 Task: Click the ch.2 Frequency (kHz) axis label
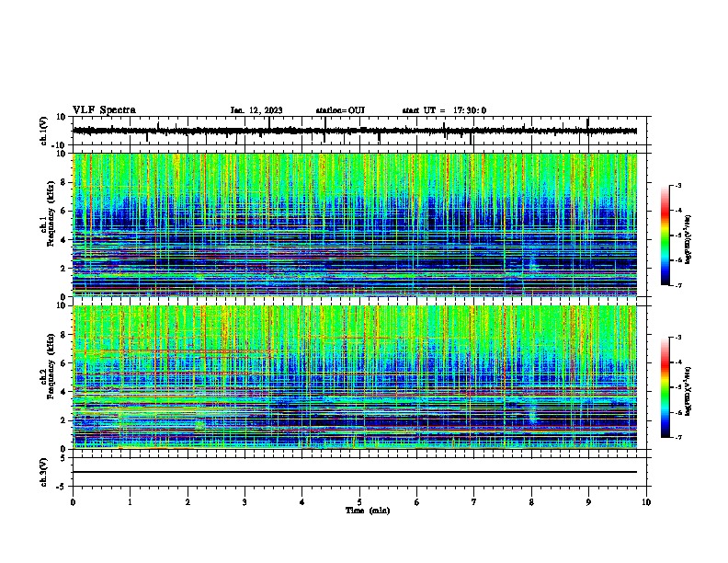47,365
